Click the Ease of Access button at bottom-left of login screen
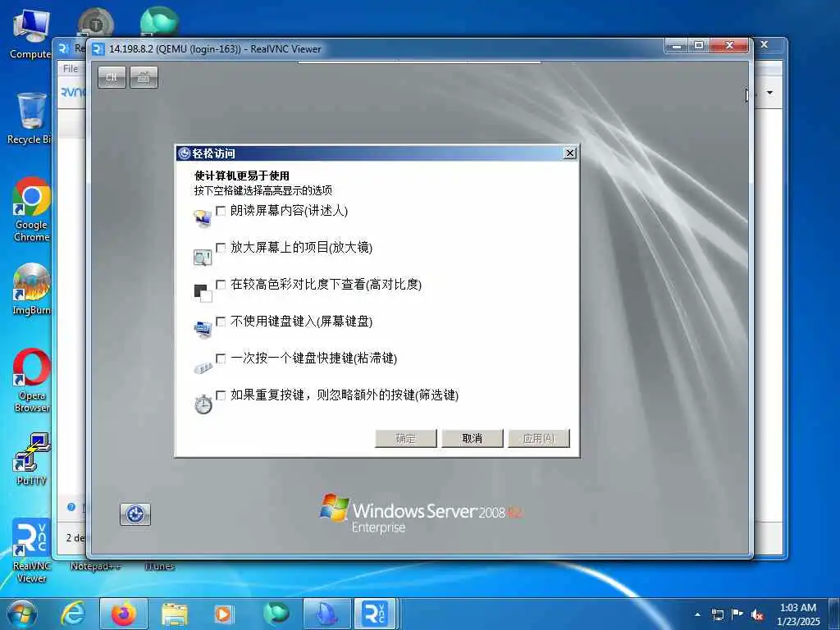840x630 pixels. pyautogui.click(x=135, y=514)
